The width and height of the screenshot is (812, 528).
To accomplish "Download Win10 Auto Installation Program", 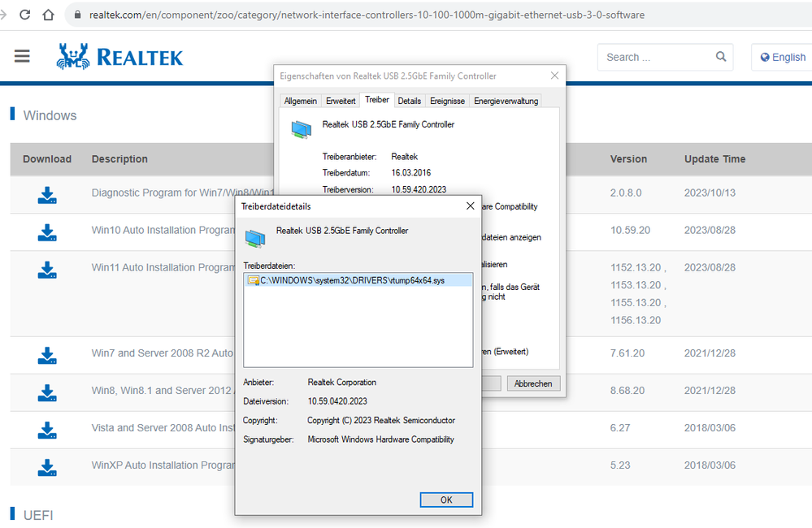I will click(x=47, y=232).
